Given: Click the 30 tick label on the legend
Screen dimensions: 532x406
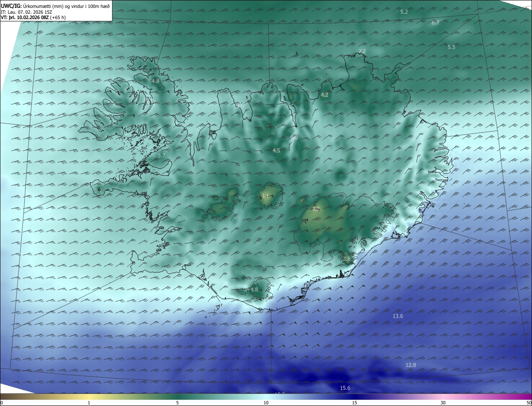Looking at the screenshot, I should (x=443, y=403).
